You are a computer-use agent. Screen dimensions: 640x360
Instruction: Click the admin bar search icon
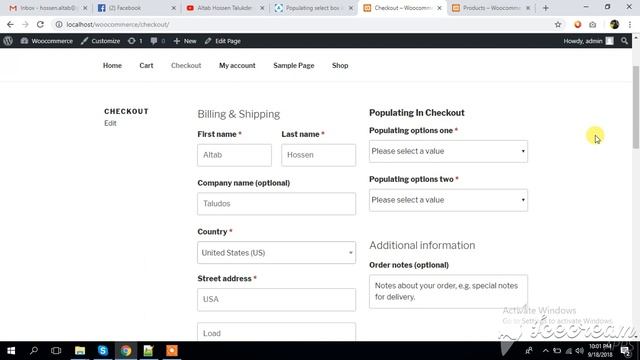click(x=624, y=41)
